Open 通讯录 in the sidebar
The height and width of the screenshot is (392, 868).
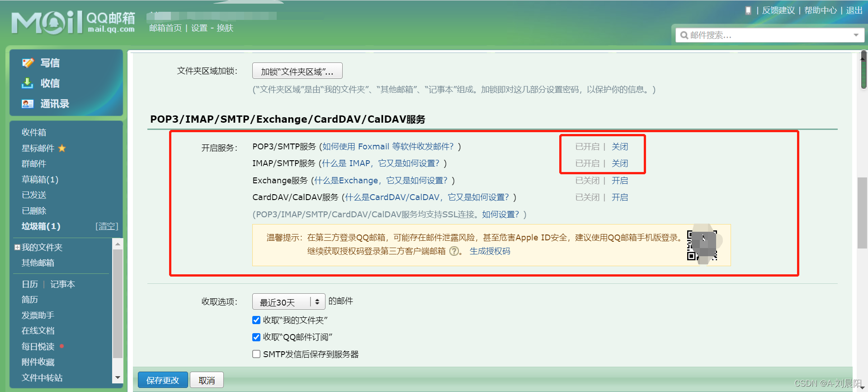tap(55, 104)
